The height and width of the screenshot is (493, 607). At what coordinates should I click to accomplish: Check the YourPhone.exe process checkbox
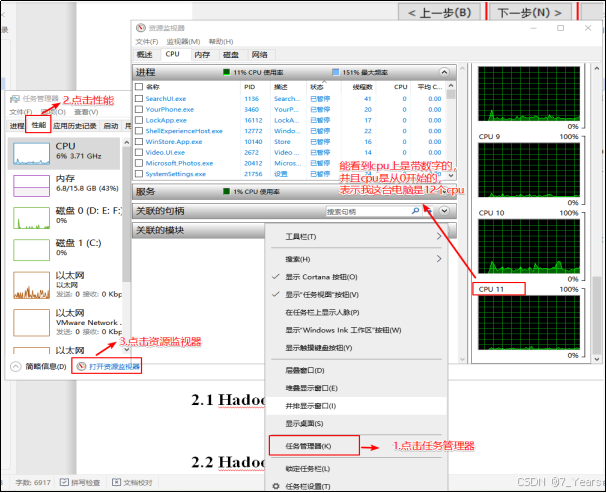click(139, 110)
